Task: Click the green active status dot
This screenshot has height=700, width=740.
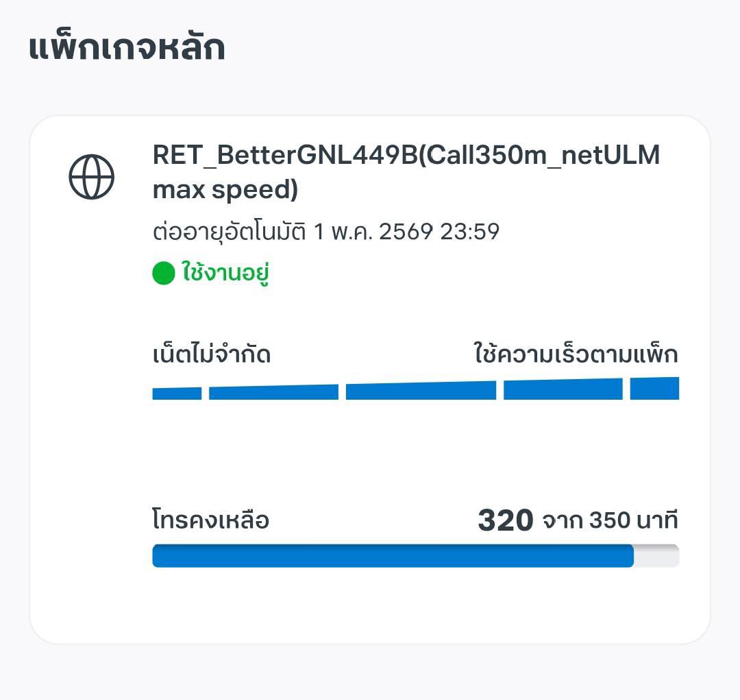Action: point(164,273)
